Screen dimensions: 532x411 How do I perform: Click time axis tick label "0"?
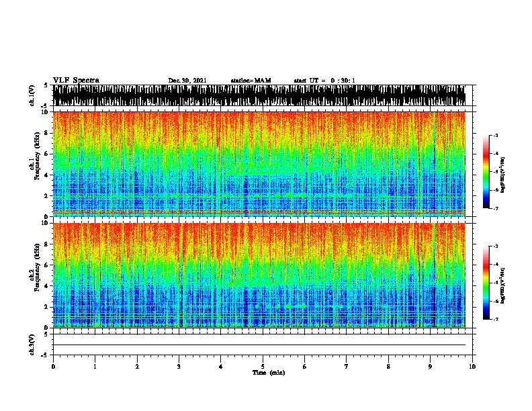(53, 367)
